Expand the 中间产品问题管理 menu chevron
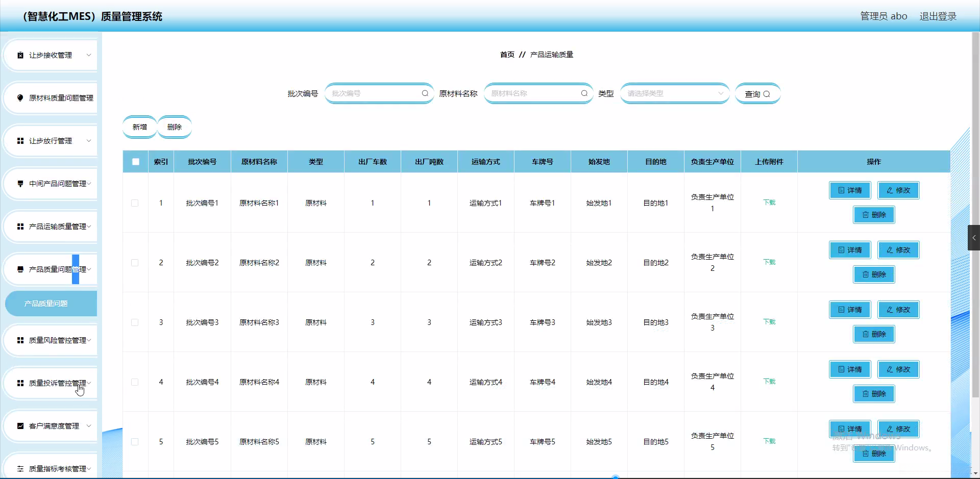 89,184
